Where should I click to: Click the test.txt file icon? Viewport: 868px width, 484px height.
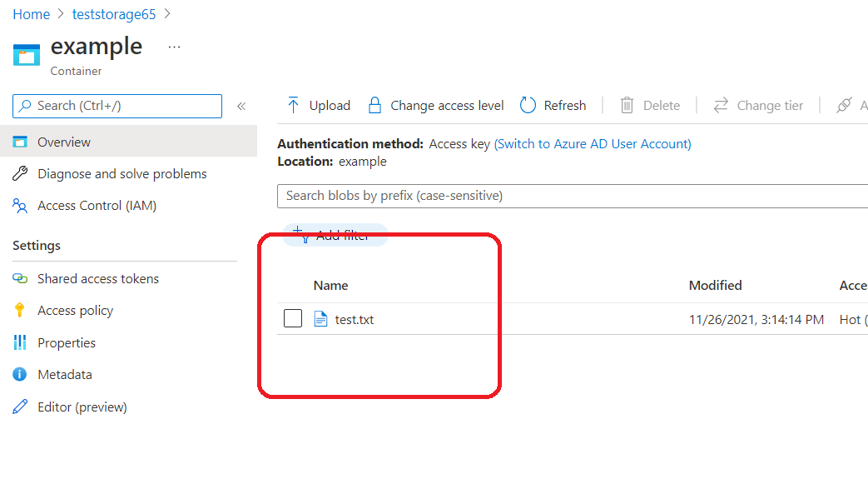[x=320, y=319]
